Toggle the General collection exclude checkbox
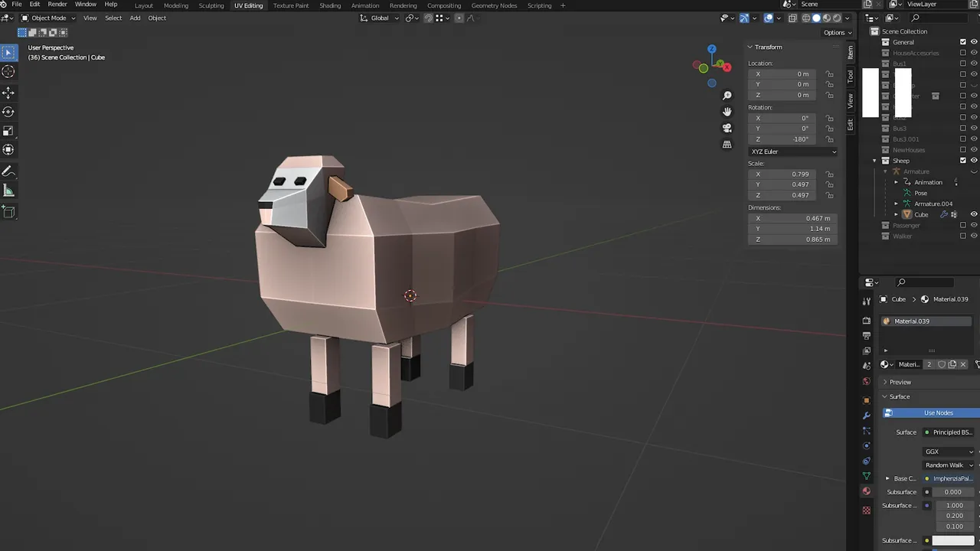Image resolution: width=980 pixels, height=551 pixels. (963, 42)
